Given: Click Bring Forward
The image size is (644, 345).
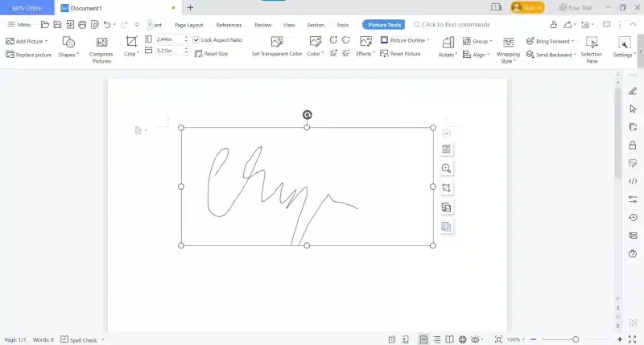Looking at the screenshot, I should click(550, 41).
